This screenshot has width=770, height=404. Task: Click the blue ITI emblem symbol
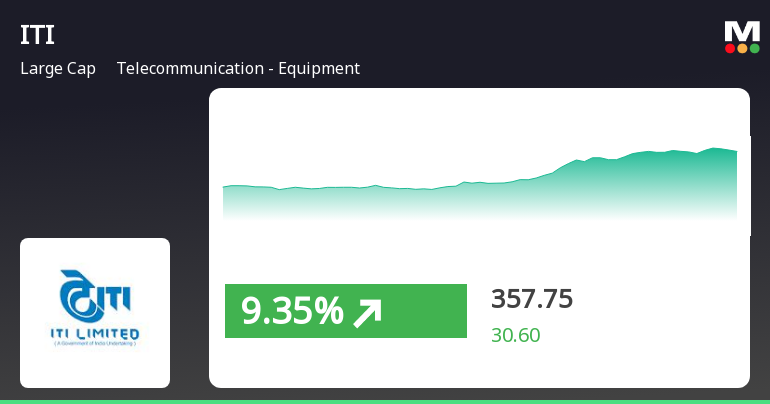(74, 293)
